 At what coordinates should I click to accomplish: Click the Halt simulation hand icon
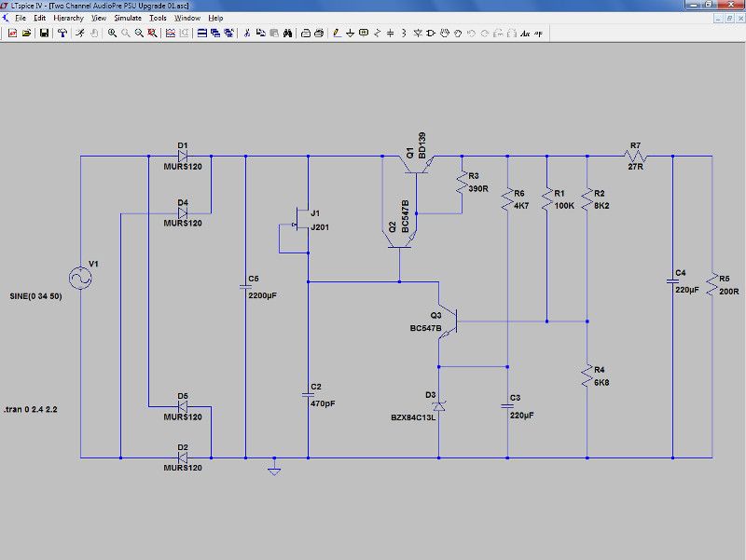(94, 34)
